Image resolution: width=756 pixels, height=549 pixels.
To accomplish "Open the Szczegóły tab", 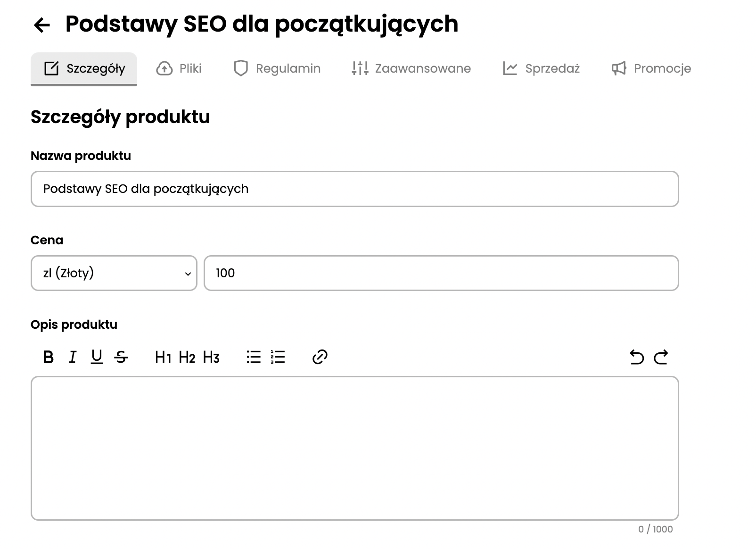I will click(x=84, y=69).
